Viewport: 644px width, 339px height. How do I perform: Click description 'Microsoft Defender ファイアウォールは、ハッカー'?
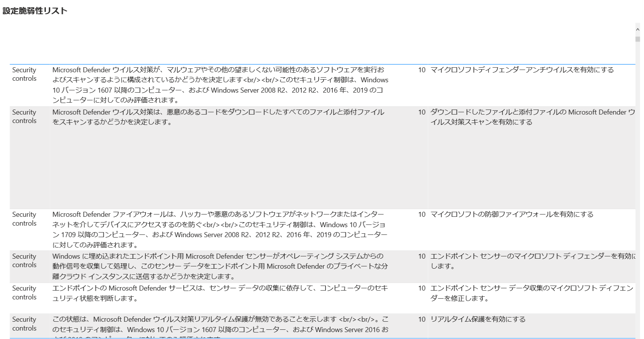pyautogui.click(x=220, y=229)
